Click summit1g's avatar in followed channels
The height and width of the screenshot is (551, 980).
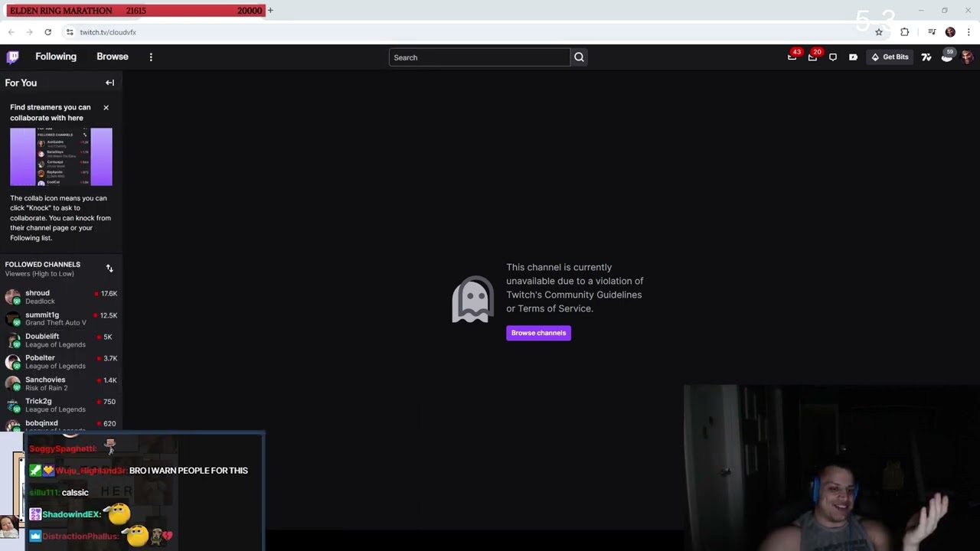12,318
